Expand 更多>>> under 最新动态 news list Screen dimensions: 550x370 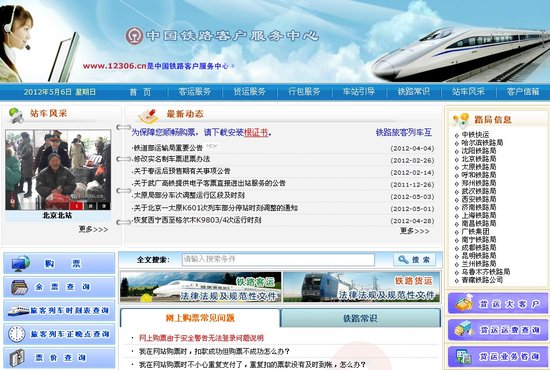tap(415, 231)
